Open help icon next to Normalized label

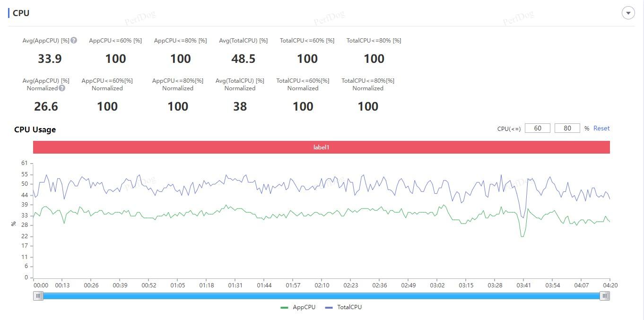pyautogui.click(x=62, y=88)
